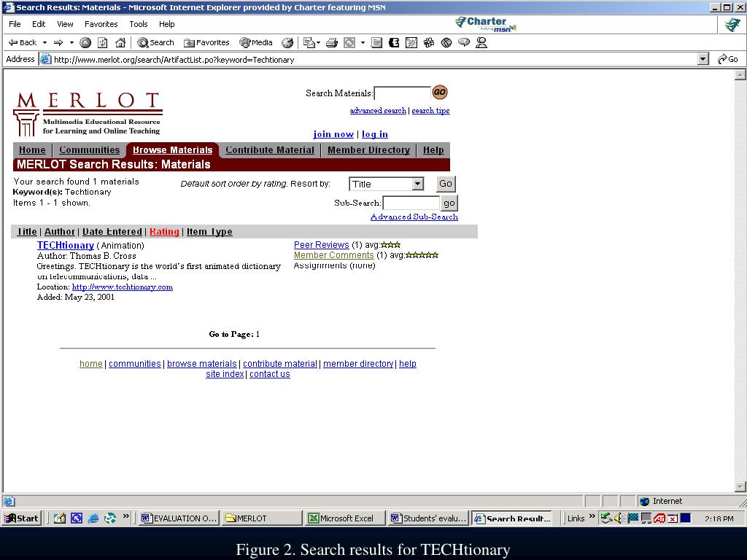Image resolution: width=747 pixels, height=560 pixels.
Task: Click the speech bubble toolbar icon
Action: (463, 42)
